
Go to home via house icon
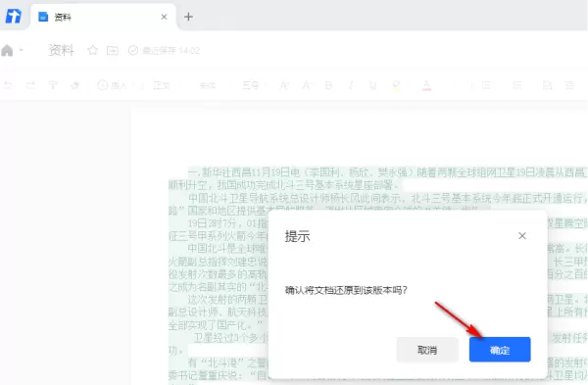(7, 50)
